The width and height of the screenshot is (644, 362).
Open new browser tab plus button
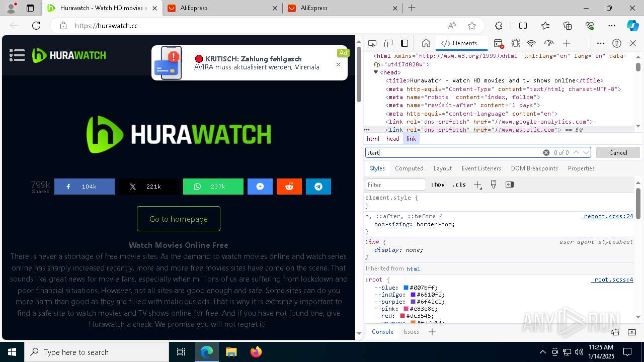click(x=412, y=8)
